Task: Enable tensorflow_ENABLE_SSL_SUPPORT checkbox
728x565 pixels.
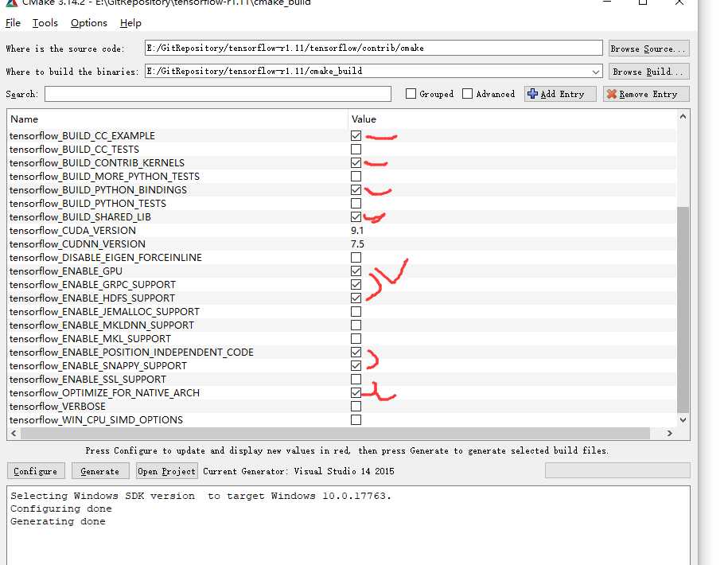Action: pyautogui.click(x=356, y=380)
